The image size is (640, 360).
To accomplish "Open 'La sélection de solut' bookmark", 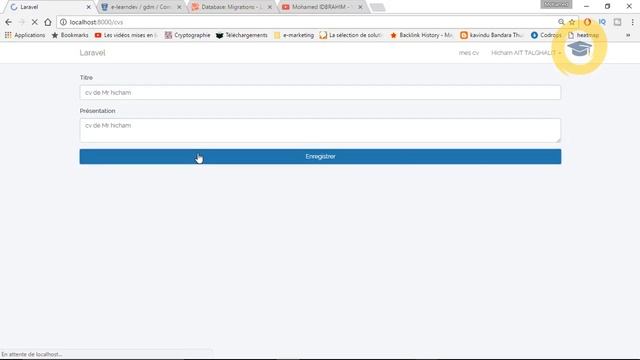I will click(x=351, y=35).
